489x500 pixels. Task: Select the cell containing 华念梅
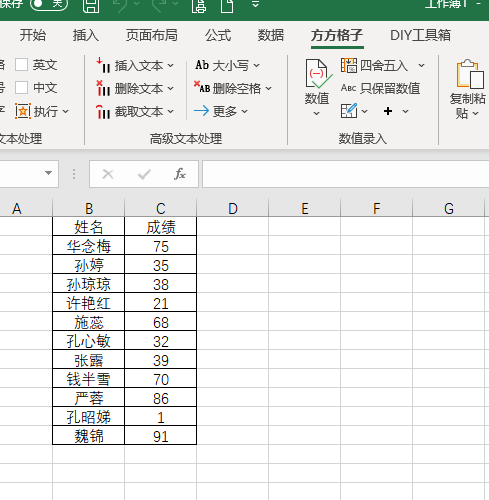(x=89, y=246)
